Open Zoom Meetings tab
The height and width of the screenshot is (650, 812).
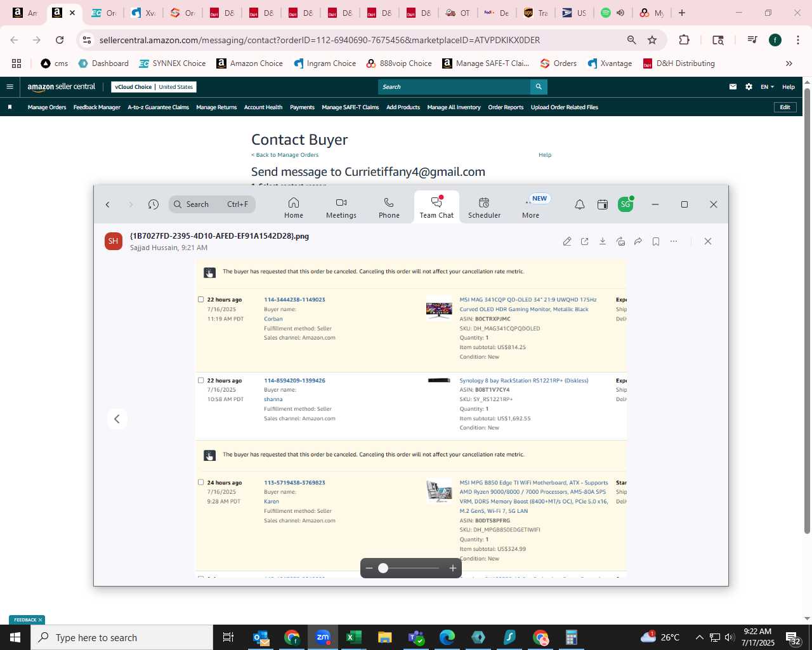pos(341,208)
